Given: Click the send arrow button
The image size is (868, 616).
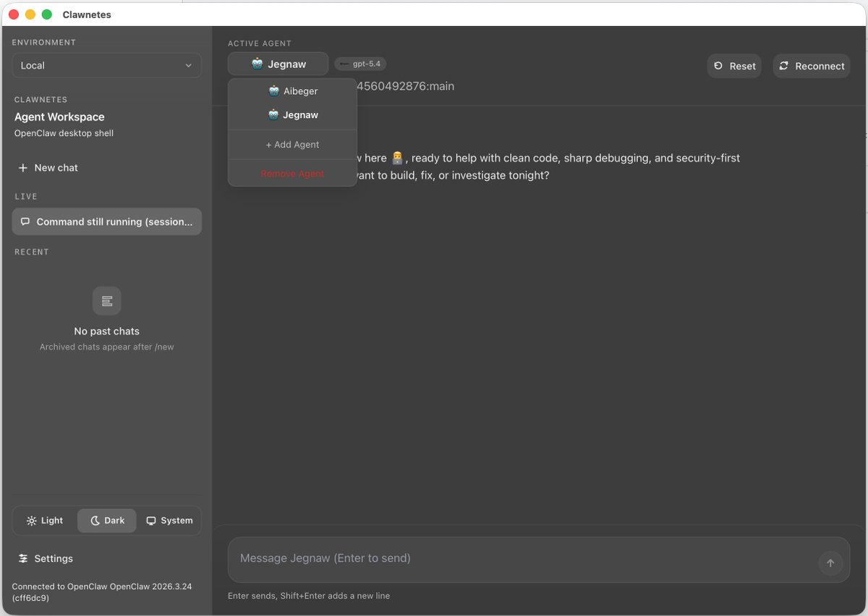Looking at the screenshot, I should (830, 563).
